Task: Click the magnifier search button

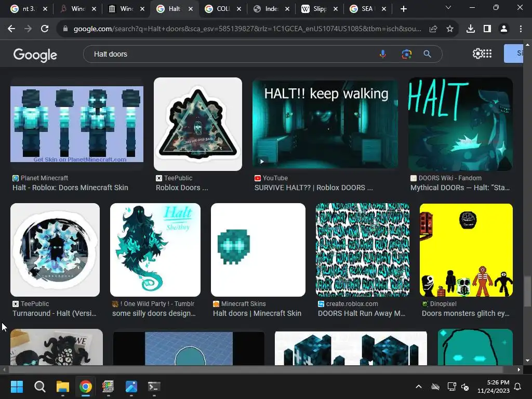Action: 428,54
